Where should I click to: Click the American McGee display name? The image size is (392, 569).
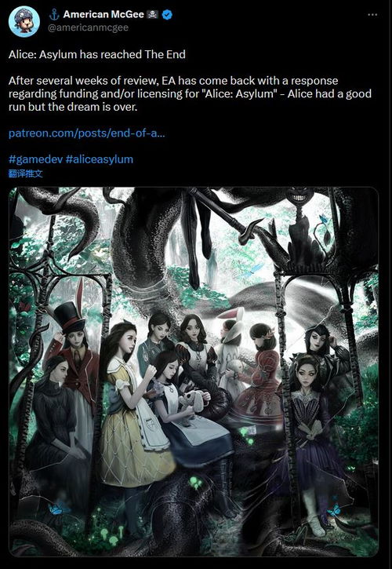103,14
